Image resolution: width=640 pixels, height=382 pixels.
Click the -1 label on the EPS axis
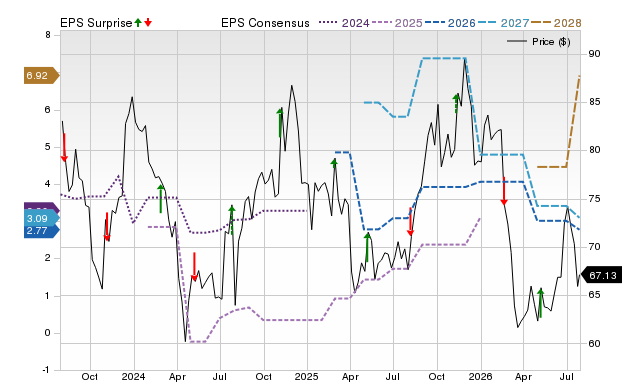point(46,370)
